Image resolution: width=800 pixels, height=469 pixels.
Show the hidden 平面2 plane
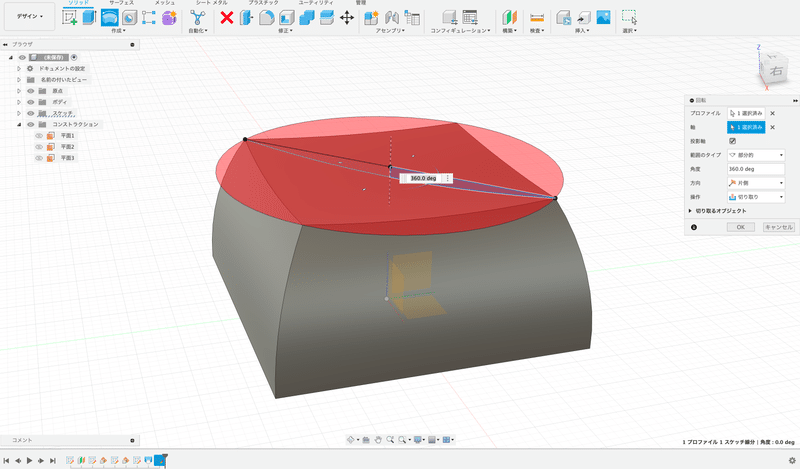(39, 147)
